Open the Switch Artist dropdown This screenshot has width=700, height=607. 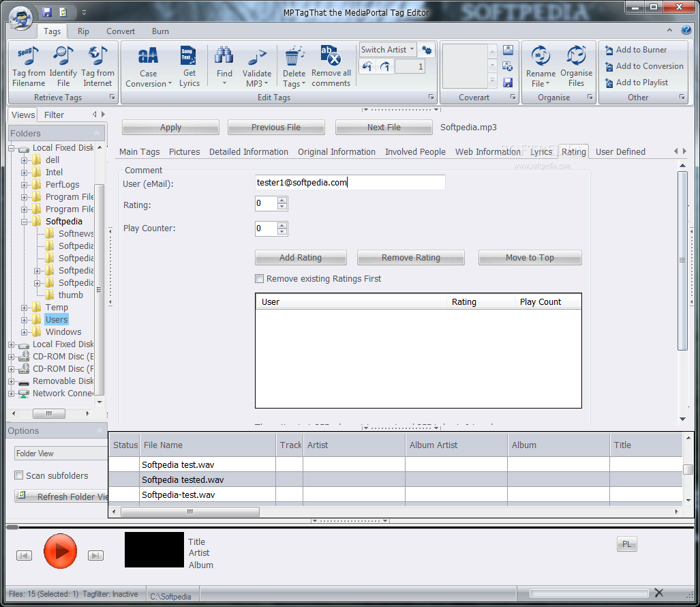click(x=388, y=50)
